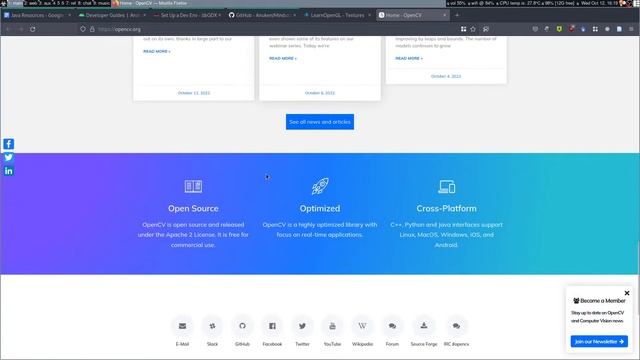Share page via Facebook side button
Viewport: 640px width, 360px height.
coord(9,144)
